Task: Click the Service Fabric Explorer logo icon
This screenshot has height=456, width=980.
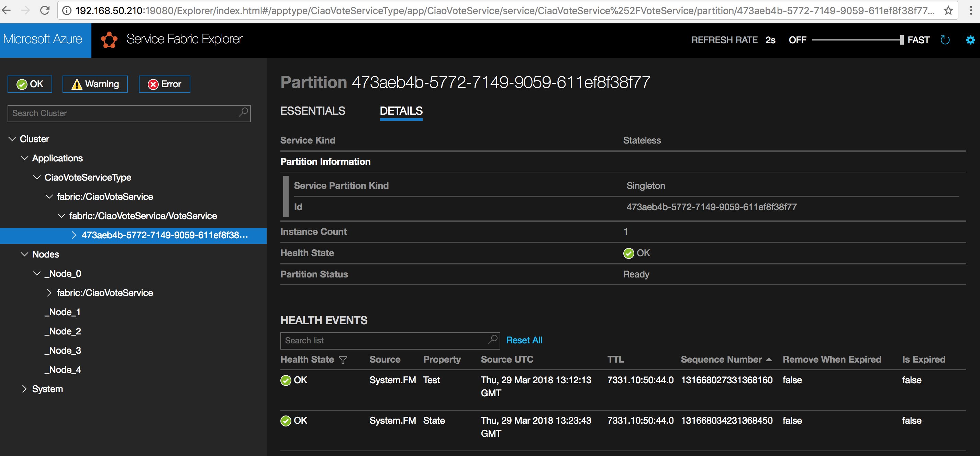Action: [x=109, y=40]
